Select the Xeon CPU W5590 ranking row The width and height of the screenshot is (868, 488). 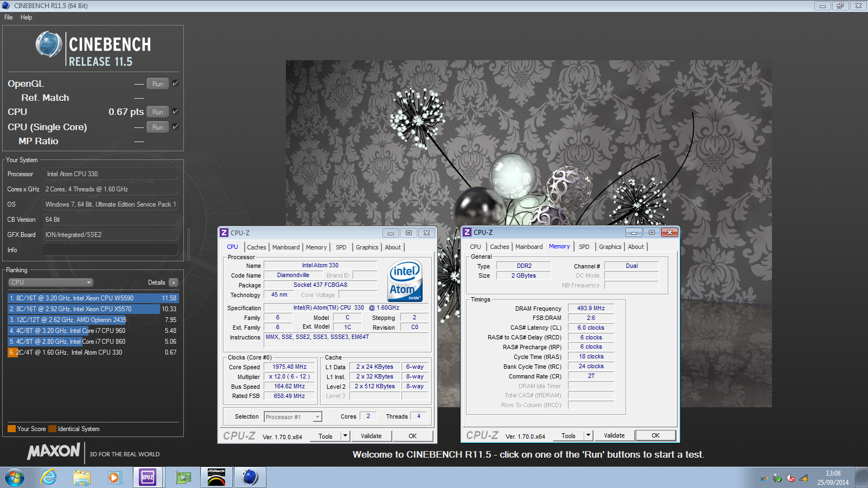(x=92, y=298)
